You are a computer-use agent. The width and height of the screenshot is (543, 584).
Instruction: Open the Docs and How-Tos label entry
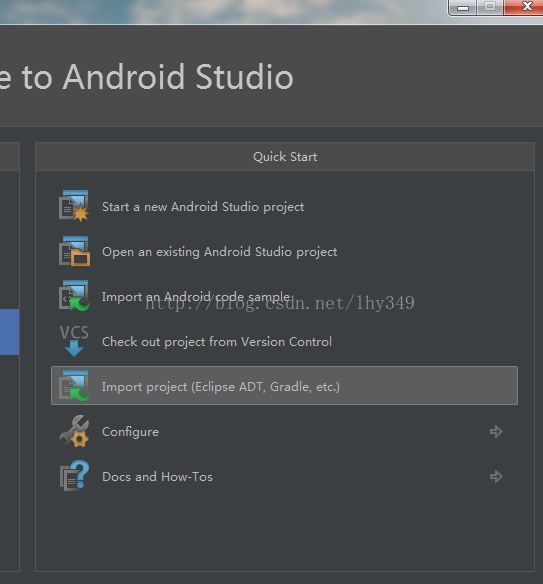coord(158,477)
